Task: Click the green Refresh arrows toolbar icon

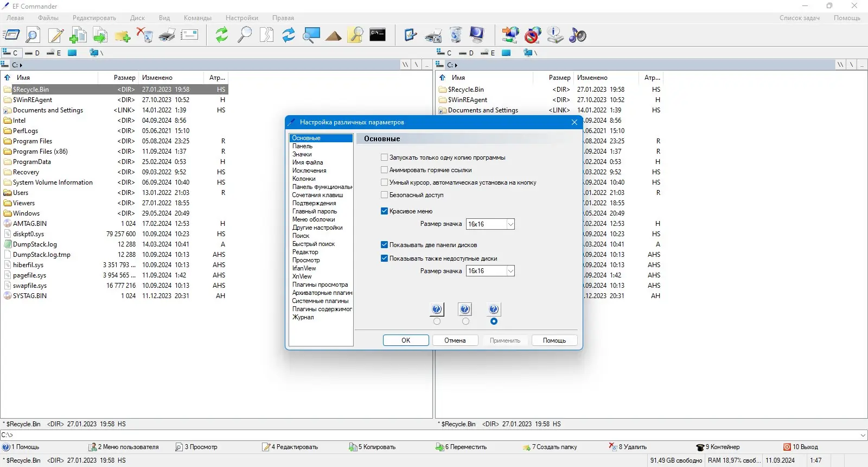Action: click(222, 35)
